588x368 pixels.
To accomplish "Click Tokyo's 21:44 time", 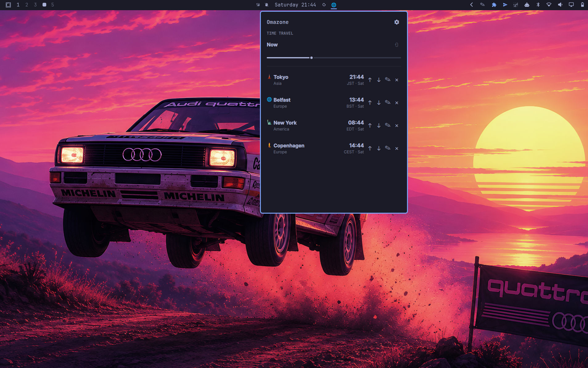I will coord(356,77).
